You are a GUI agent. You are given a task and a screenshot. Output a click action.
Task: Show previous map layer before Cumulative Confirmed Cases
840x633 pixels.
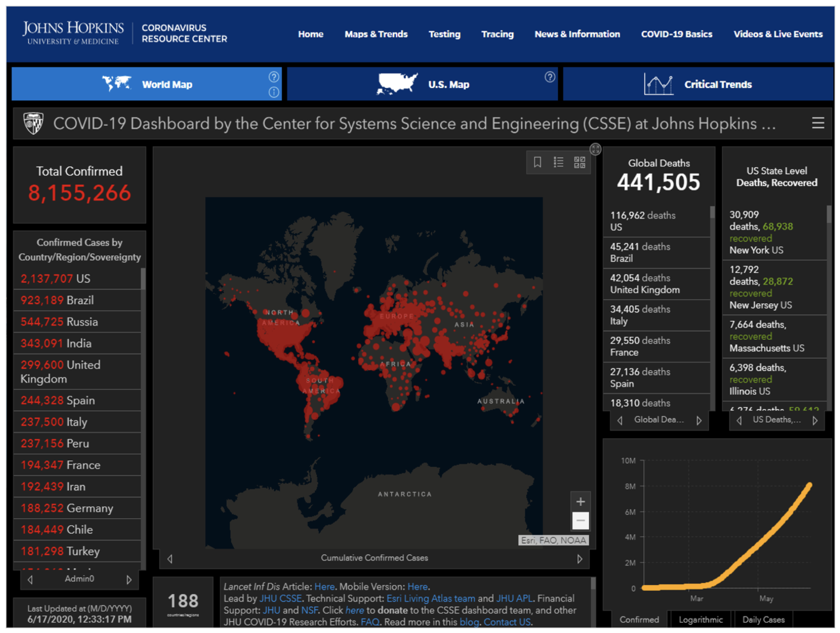coord(170,559)
